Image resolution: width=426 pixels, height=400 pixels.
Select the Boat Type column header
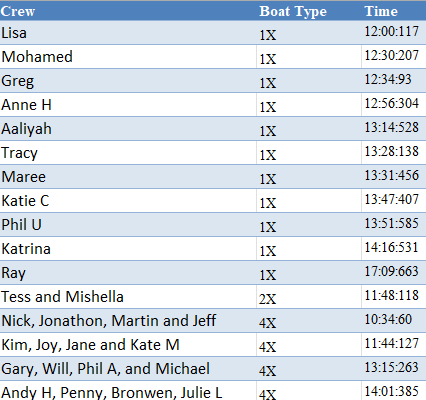(x=309, y=11)
